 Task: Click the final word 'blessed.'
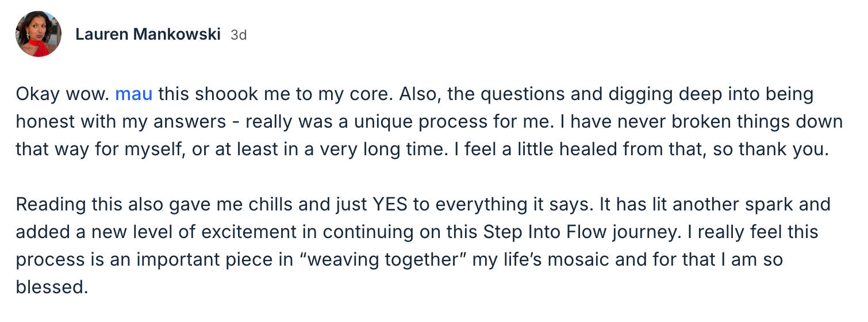tap(52, 287)
